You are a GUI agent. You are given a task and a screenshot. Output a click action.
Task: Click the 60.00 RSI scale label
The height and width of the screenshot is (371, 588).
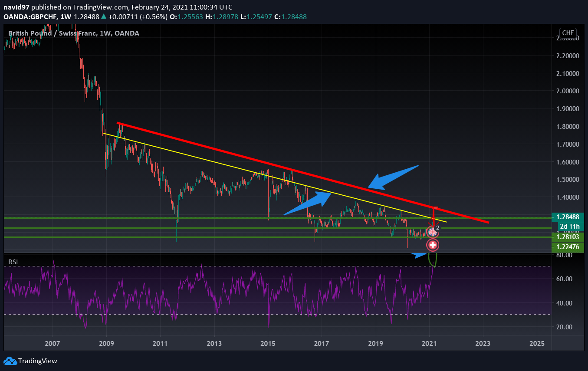point(564,279)
